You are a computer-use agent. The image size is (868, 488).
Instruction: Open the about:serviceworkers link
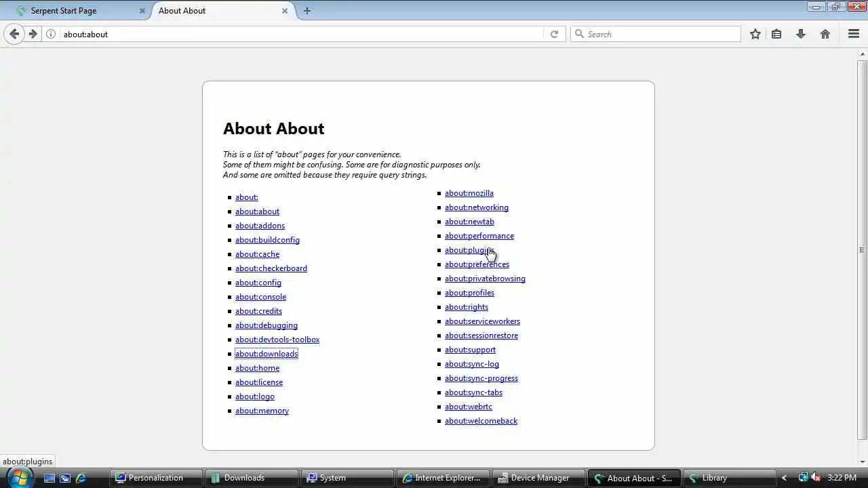[x=482, y=321]
